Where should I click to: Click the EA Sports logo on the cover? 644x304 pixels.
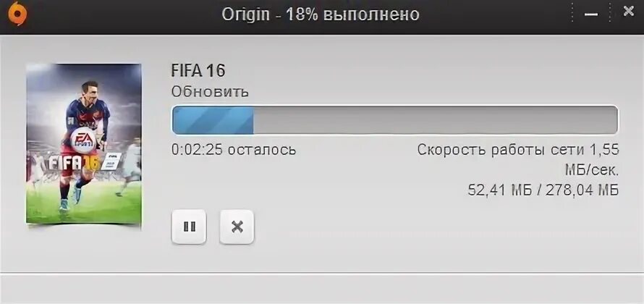84,140
